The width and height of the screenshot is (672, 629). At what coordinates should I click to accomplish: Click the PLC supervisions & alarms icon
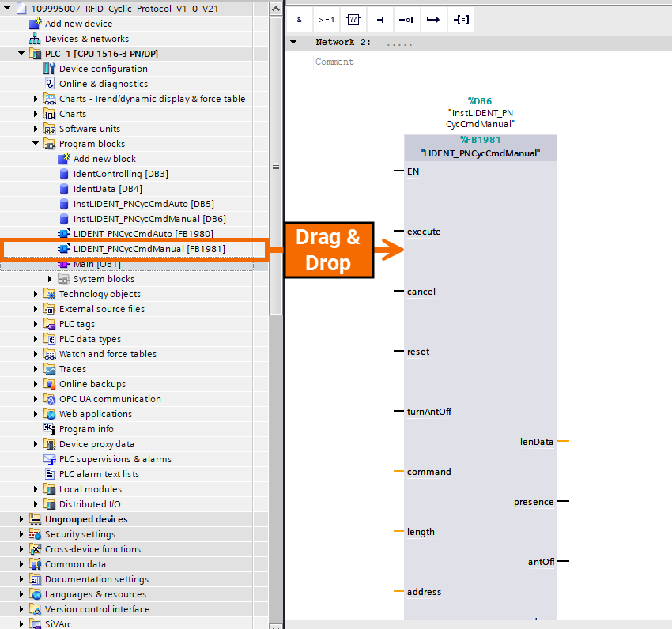[x=49, y=459]
